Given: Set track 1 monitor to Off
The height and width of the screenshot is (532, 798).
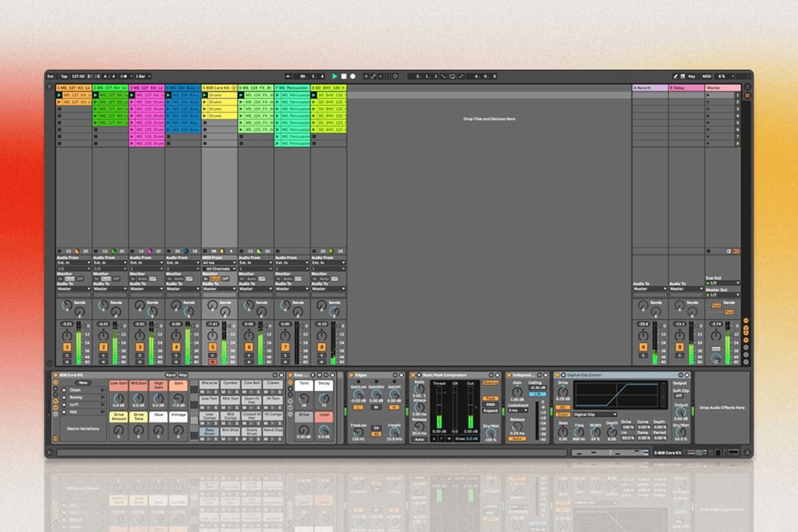Looking at the screenshot, I should coord(80,279).
